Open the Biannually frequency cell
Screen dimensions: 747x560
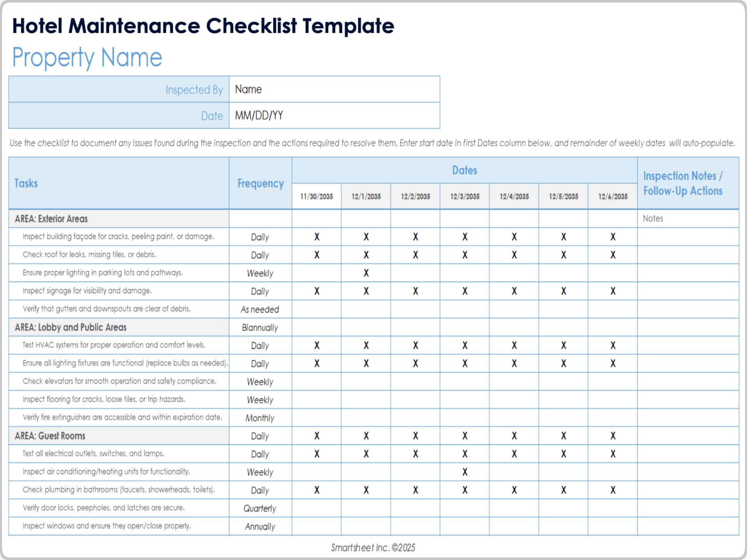260,327
